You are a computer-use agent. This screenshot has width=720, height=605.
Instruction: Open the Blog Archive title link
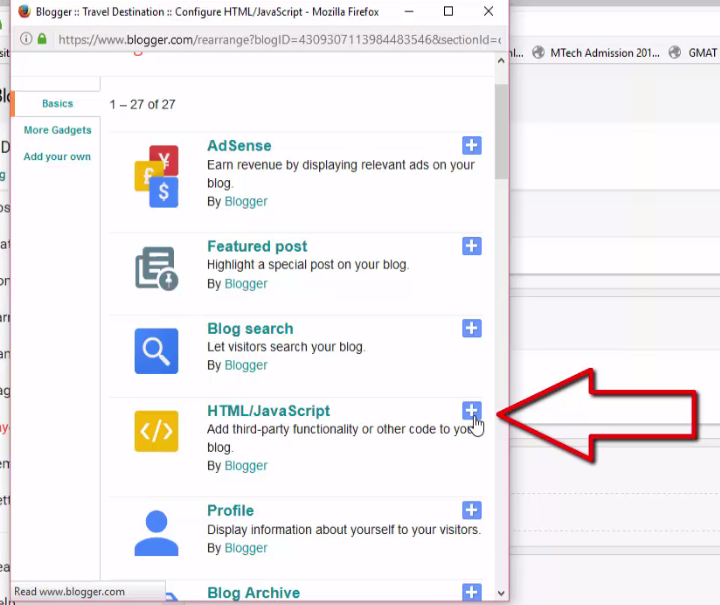click(x=253, y=592)
